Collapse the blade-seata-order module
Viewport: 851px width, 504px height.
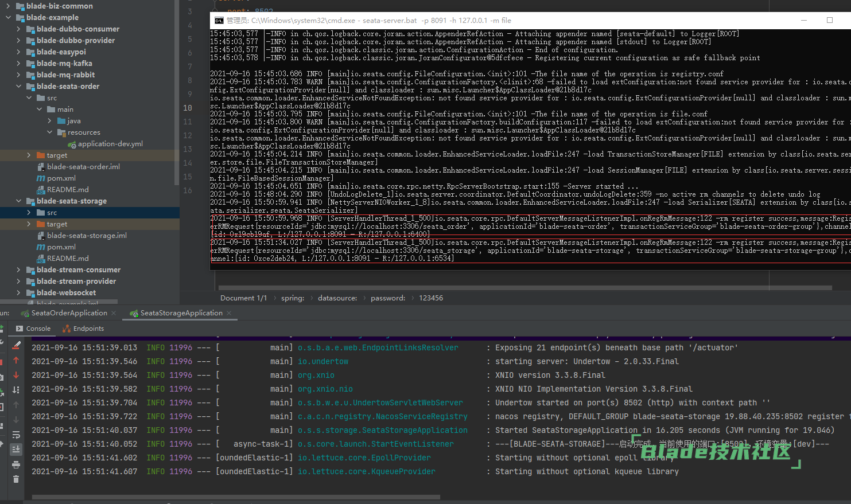click(x=18, y=87)
